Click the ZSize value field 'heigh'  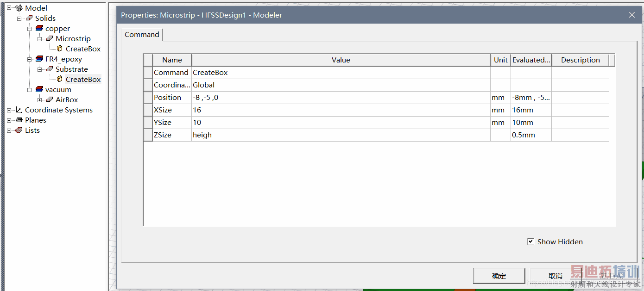pos(341,135)
